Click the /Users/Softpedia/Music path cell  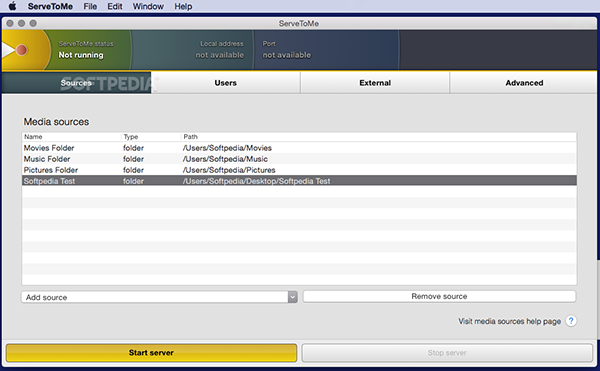[x=225, y=159]
